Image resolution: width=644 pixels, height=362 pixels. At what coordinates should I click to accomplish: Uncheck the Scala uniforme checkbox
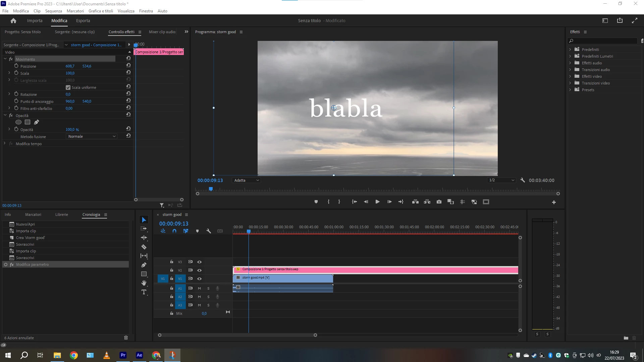point(68,87)
